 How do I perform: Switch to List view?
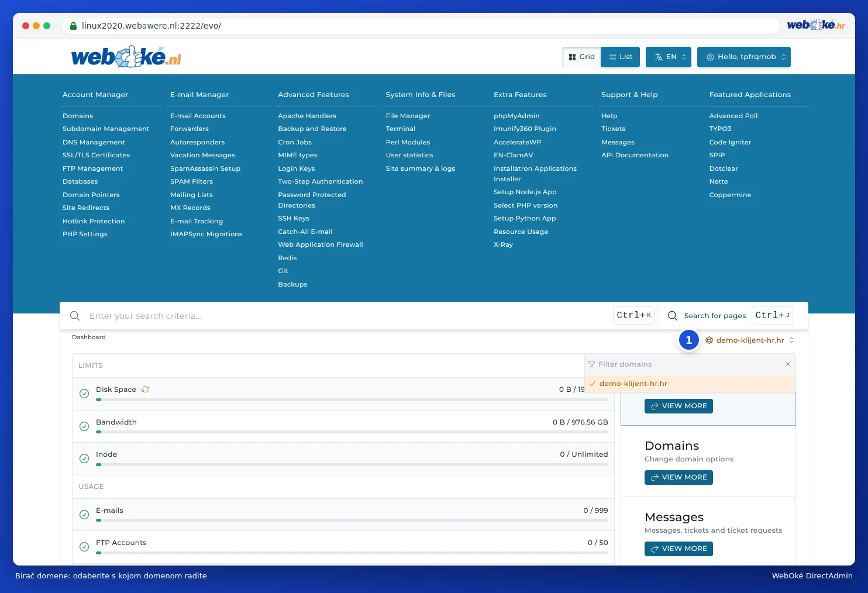pos(621,57)
